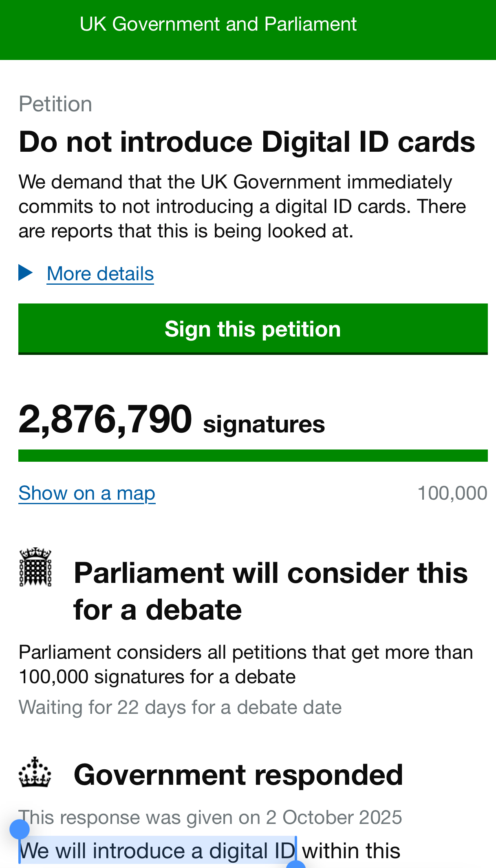Image resolution: width=496 pixels, height=868 pixels.
Task: Click the Parliament portcullis icon
Action: tap(35, 567)
